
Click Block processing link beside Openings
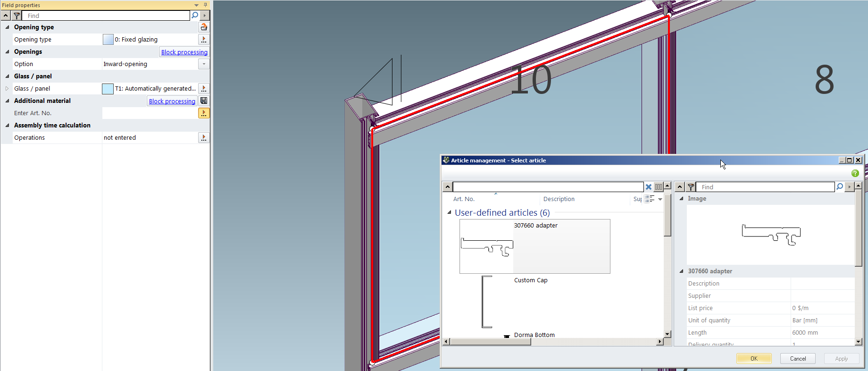click(184, 52)
